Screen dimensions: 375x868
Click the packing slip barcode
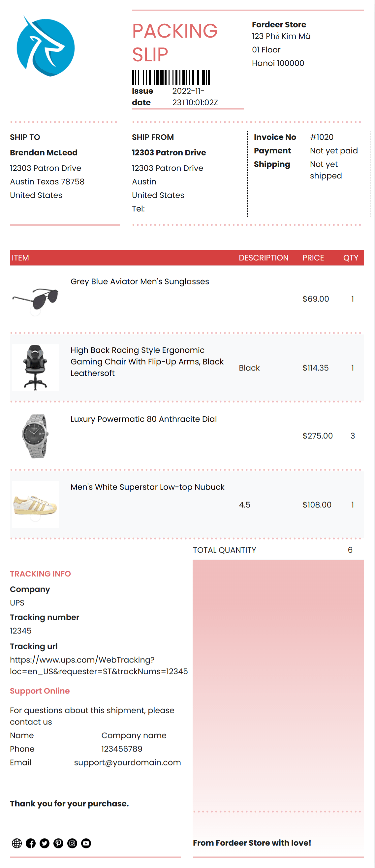pyautogui.click(x=171, y=78)
